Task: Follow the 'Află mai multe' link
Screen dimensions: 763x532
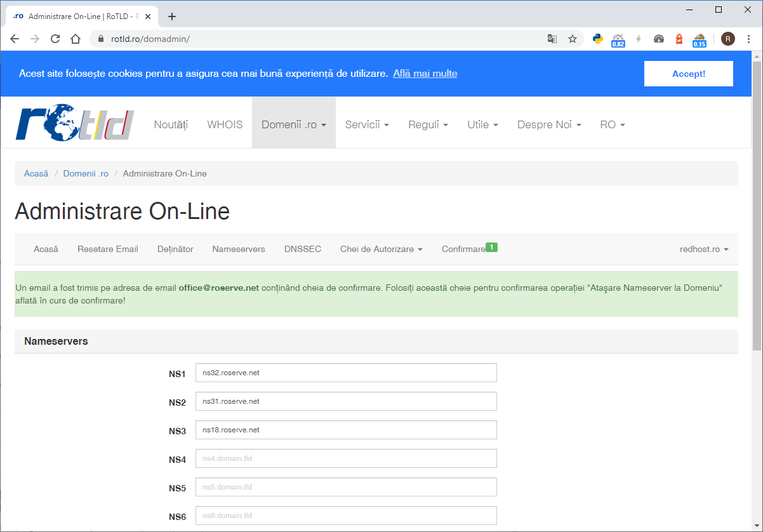Action: pyautogui.click(x=425, y=74)
